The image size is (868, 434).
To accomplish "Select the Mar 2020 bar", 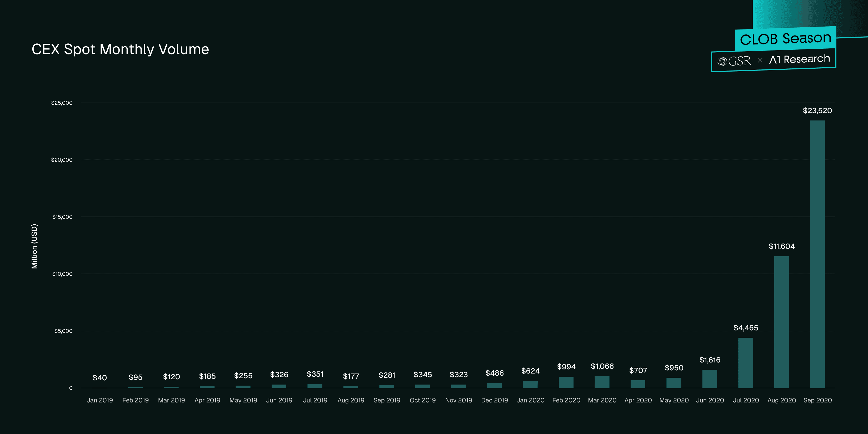I will click(602, 382).
